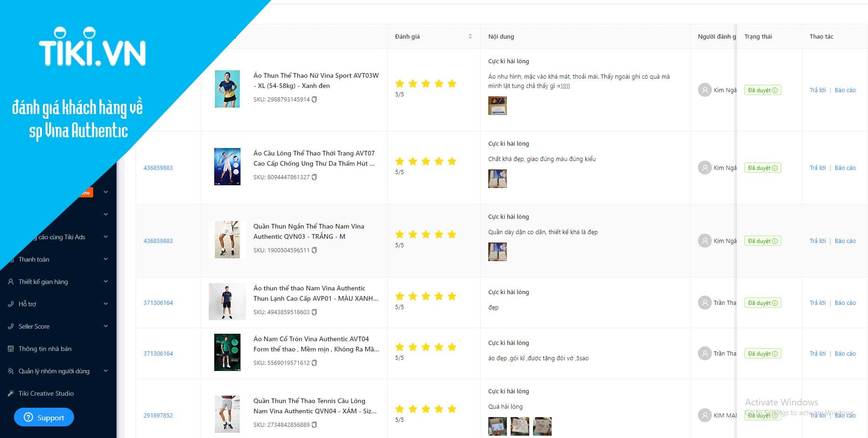Expand Quản lý nhóm người dùng chevron
The width and height of the screenshot is (868, 438).
[106, 371]
